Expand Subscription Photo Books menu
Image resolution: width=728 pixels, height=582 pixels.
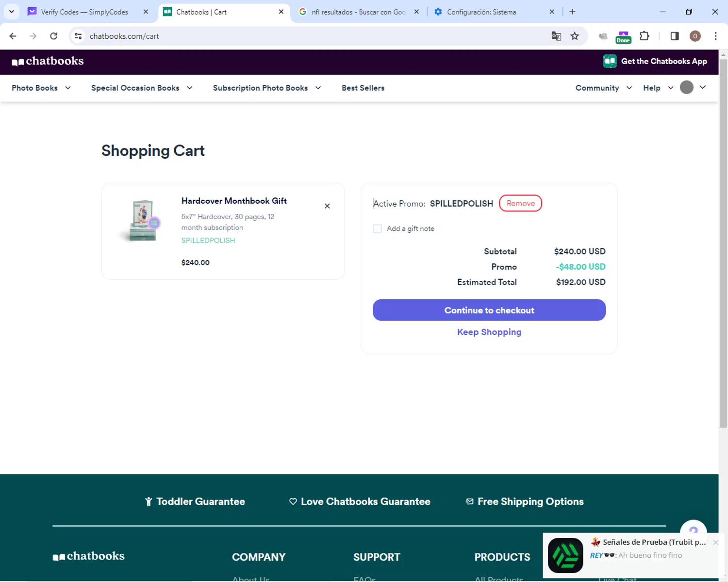point(267,88)
